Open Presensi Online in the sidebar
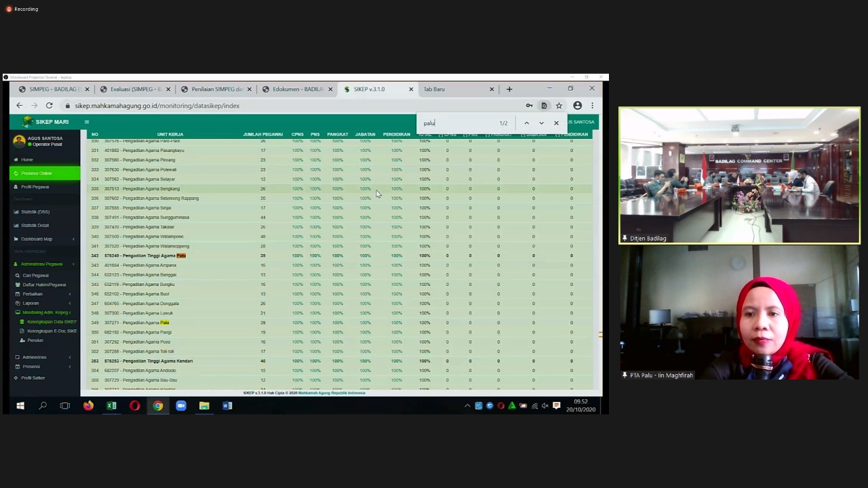Screen dimensions: 868x488 coord(37,174)
